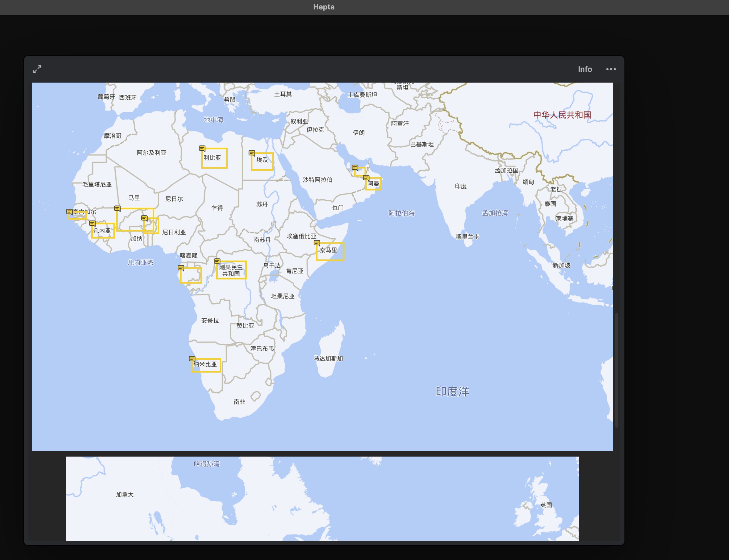The width and height of the screenshot is (729, 560).
Task: Select the yellow box around 纳米比亚
Action: (x=206, y=365)
